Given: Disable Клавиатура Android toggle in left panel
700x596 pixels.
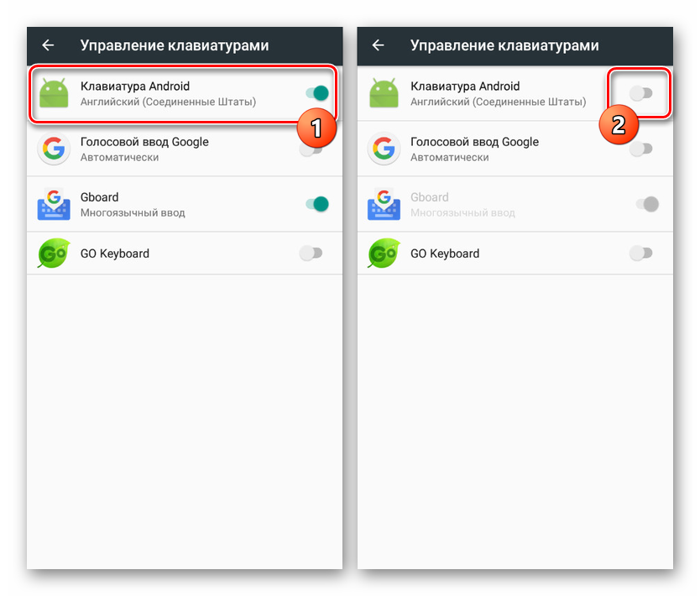Looking at the screenshot, I should tap(317, 93).
